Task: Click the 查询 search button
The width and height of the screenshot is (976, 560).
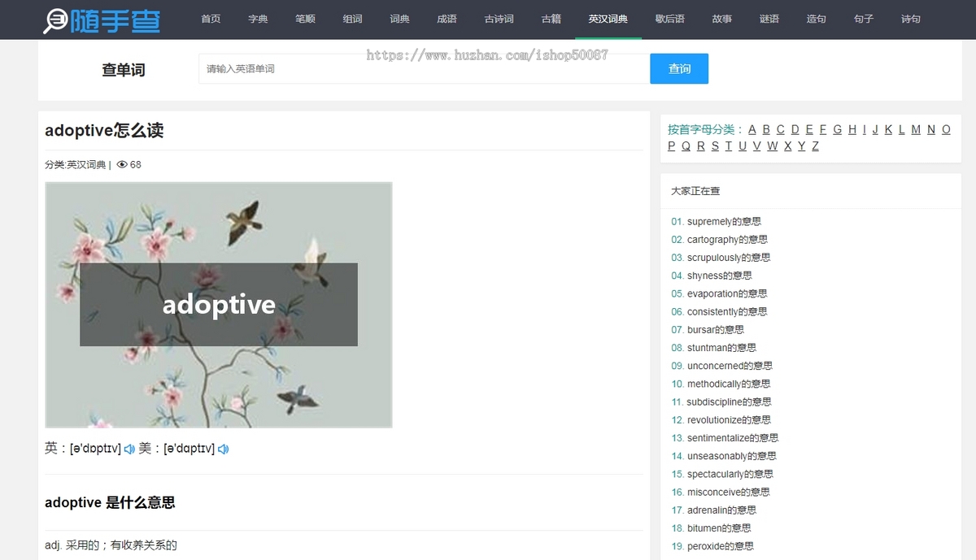Action: (x=679, y=69)
